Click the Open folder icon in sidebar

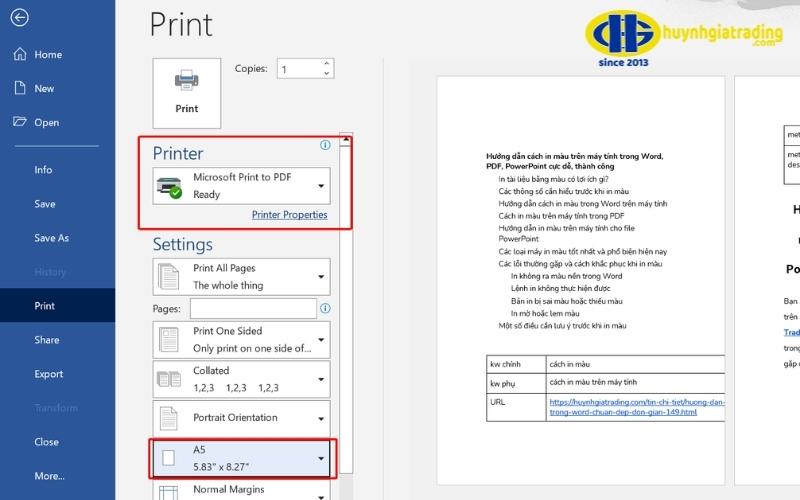tap(20, 121)
